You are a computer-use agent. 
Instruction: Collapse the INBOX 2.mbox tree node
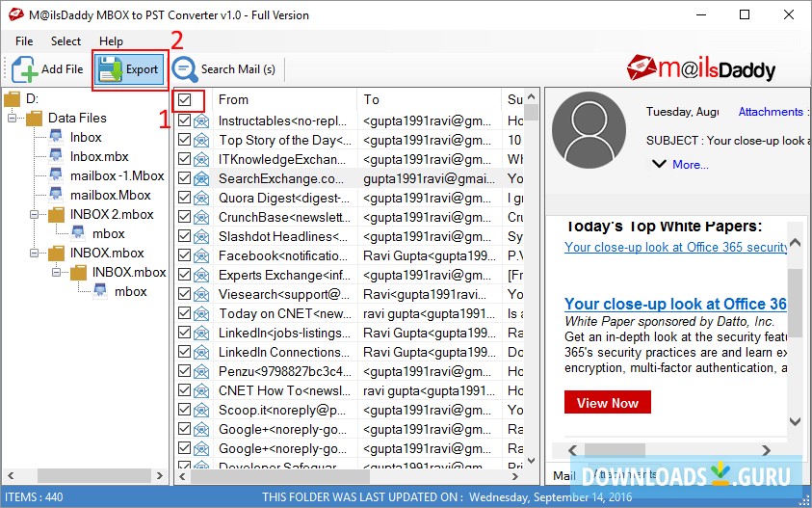[x=34, y=215]
